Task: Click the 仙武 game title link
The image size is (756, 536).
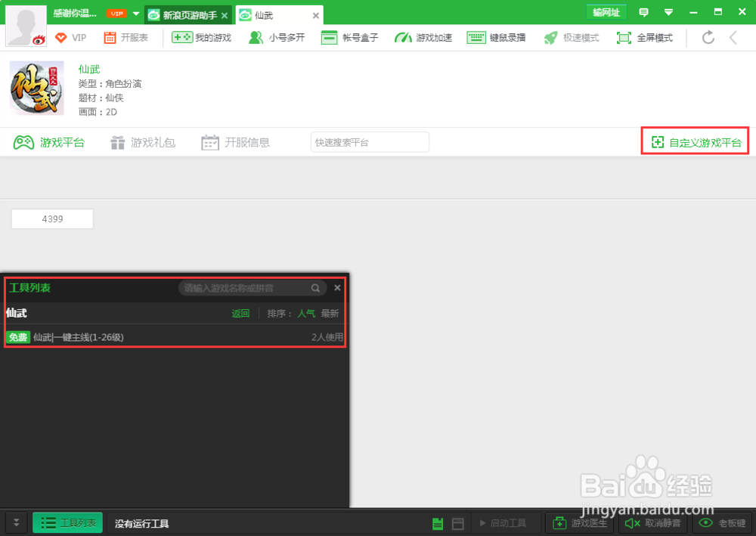Action: click(89, 70)
